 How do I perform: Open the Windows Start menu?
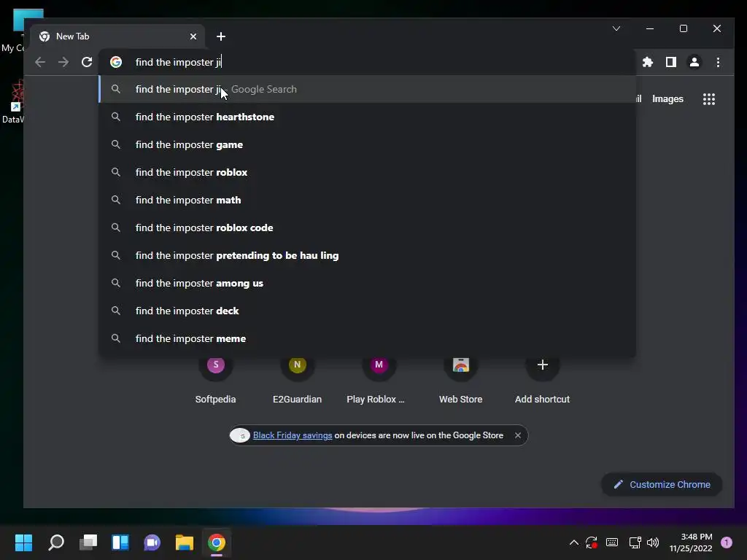pyautogui.click(x=23, y=542)
